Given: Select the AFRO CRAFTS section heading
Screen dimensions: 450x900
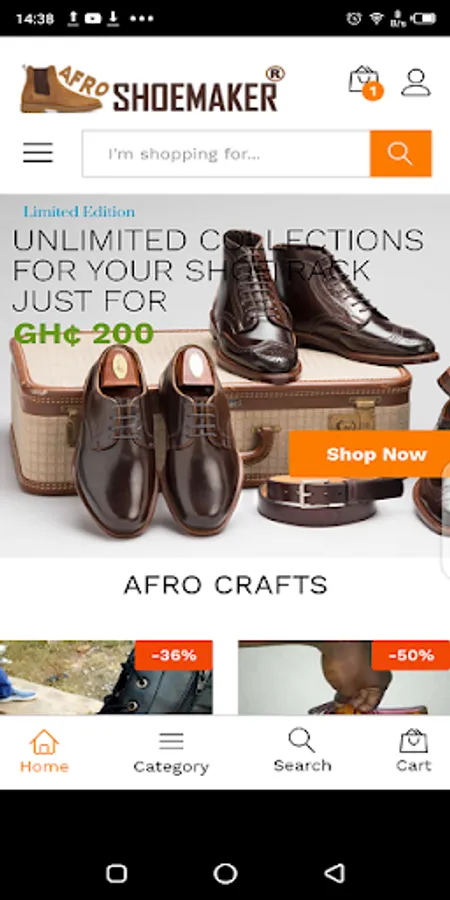Looking at the screenshot, I should (x=225, y=585).
